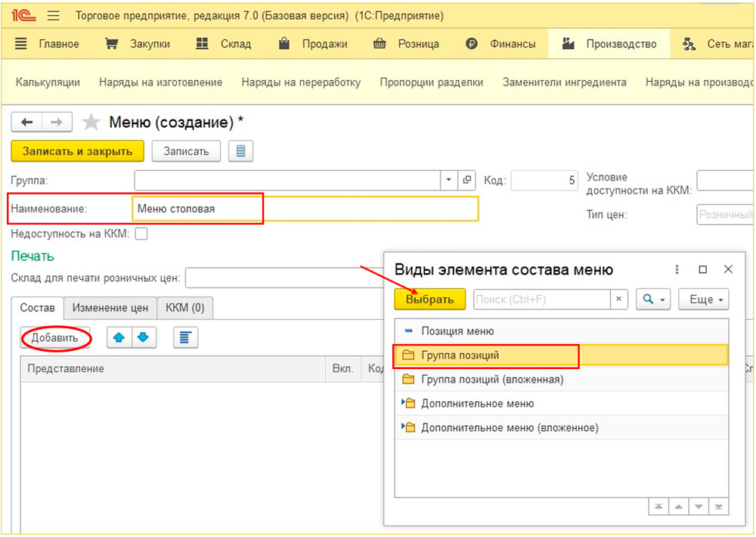Open the magnifier search dropdown

click(653, 300)
